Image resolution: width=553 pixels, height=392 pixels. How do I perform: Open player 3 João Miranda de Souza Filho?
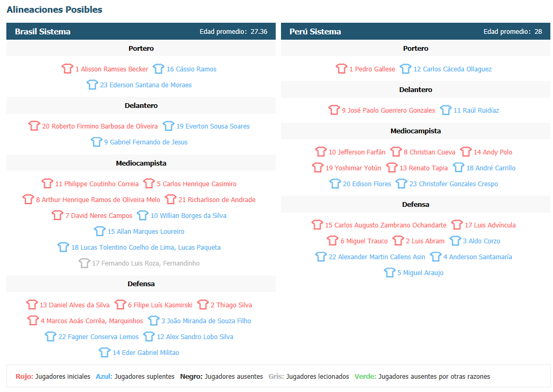coord(206,321)
